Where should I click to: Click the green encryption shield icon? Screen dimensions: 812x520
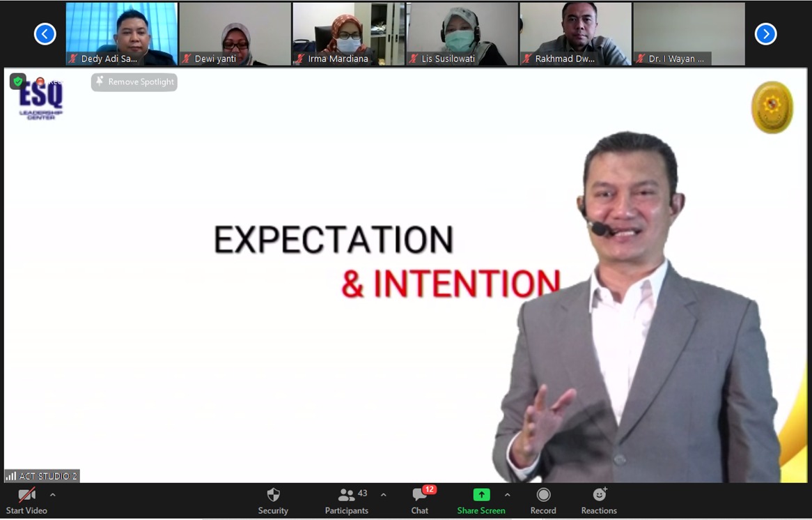pos(18,82)
